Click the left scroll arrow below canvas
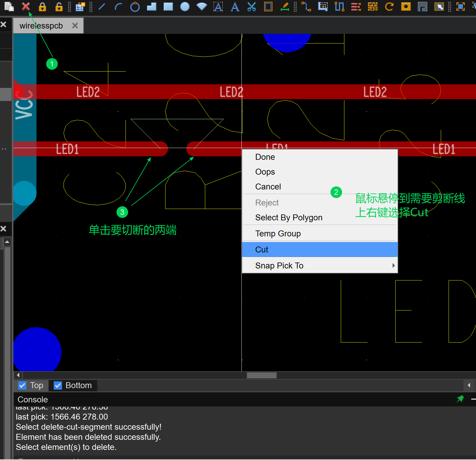Image resolution: width=476 pixels, height=460 pixels. (18, 375)
